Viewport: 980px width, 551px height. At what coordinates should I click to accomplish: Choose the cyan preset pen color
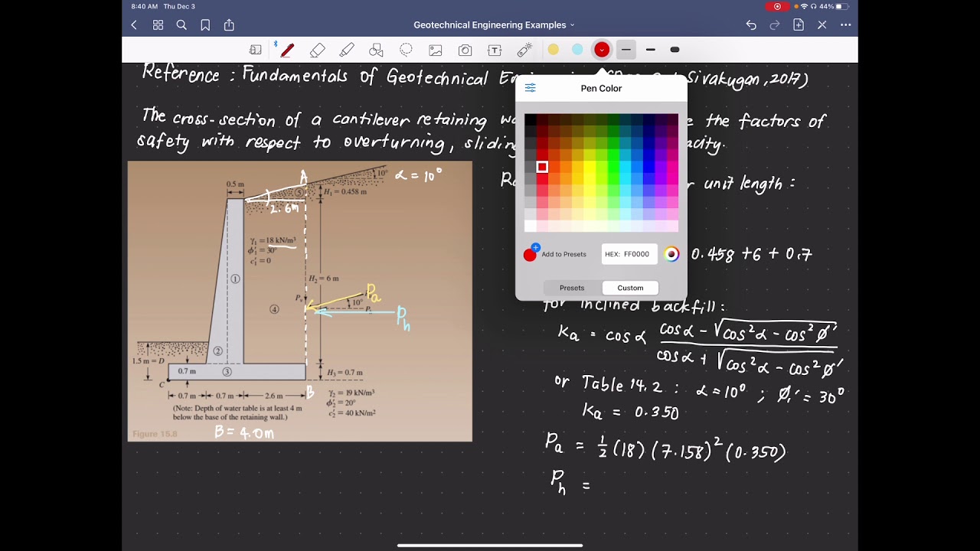tap(577, 50)
